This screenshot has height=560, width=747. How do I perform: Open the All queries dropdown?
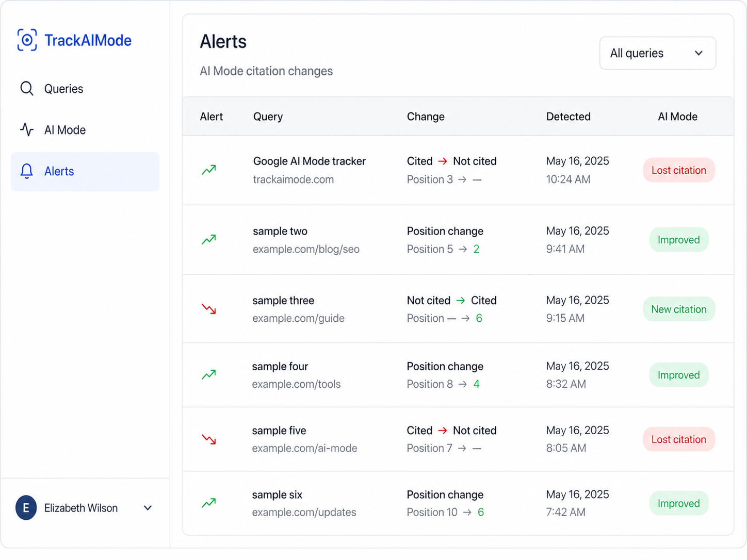(657, 53)
